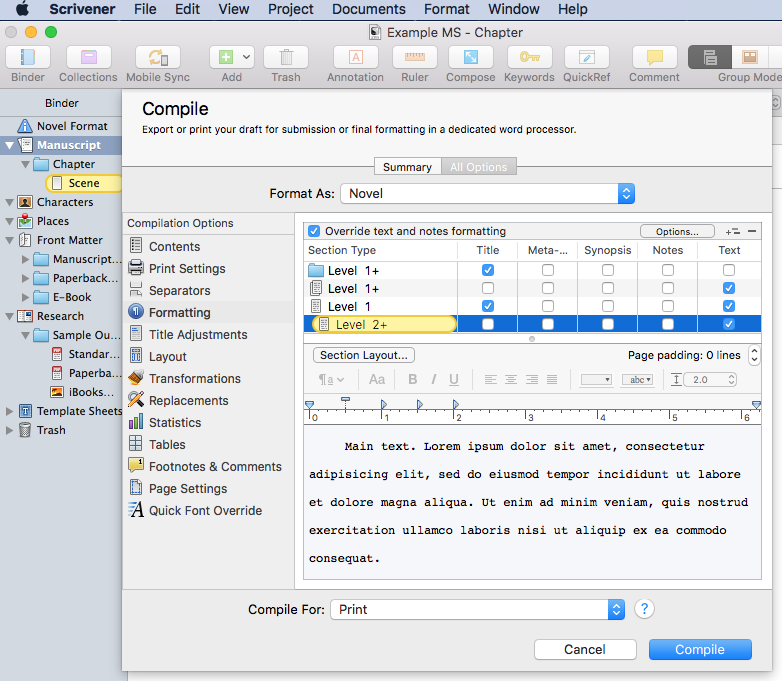This screenshot has width=782, height=681.
Task: Select the corkboard Group Mode icon
Action: 750,57
